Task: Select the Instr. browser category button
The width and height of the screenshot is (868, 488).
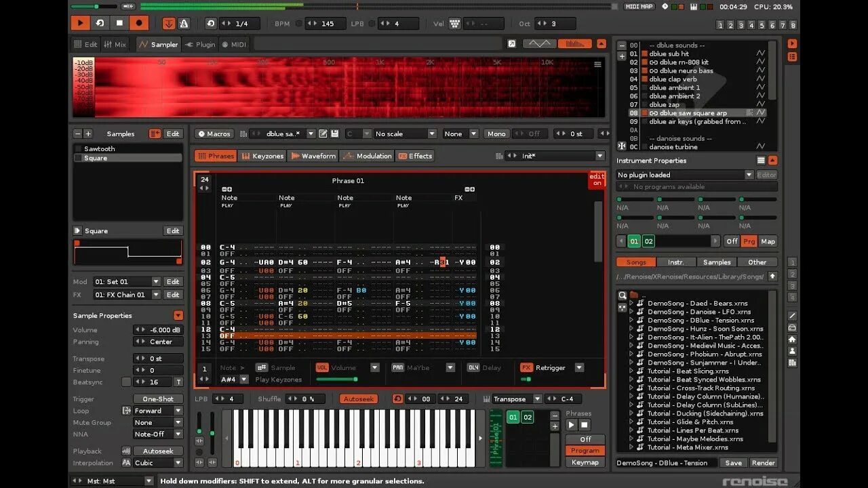Action: [676, 262]
